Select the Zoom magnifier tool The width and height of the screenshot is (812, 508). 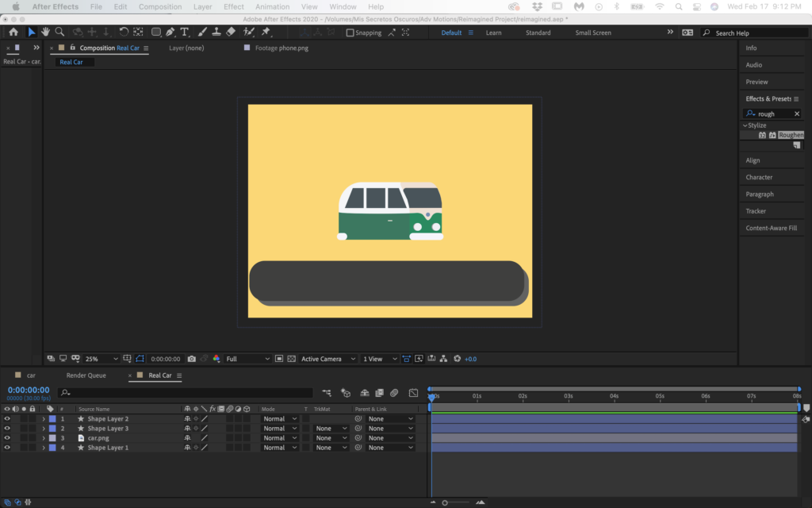pos(60,33)
